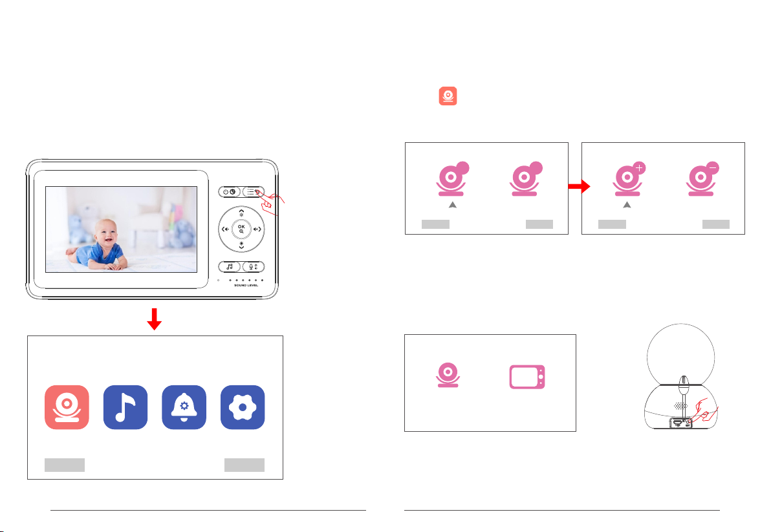The image size is (771, 532).
Task: Click the baby video screen on monitor
Action: point(122,229)
